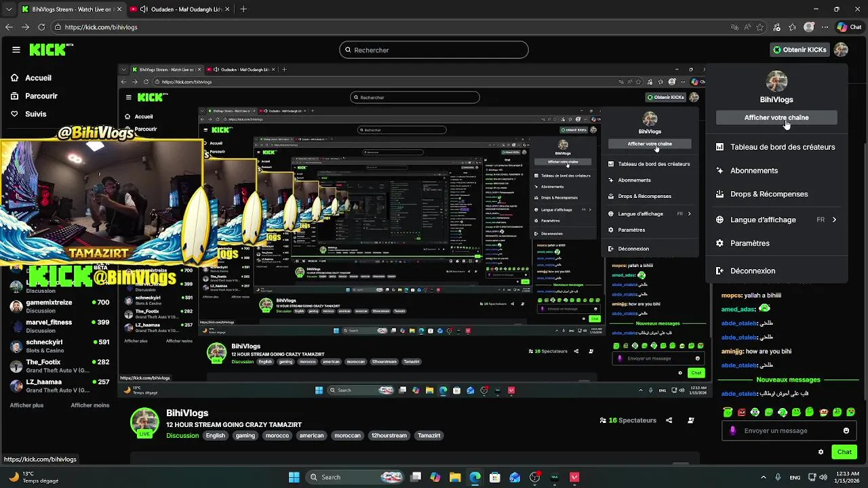Open the emoji picker smiley in the message box
This screenshot has height=488, width=868.
coord(846,430)
